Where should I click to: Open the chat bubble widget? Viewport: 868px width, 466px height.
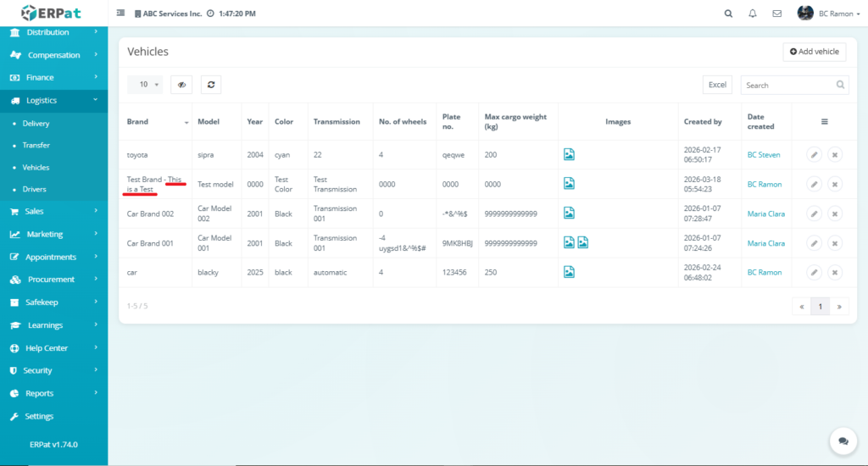pyautogui.click(x=843, y=441)
